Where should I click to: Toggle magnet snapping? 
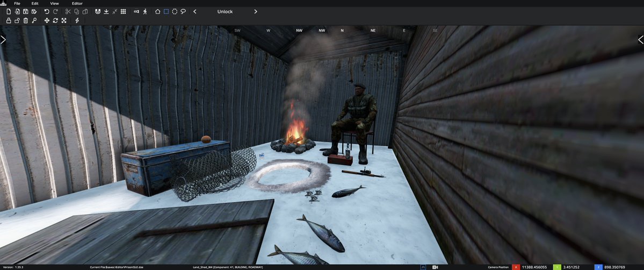coord(98,11)
